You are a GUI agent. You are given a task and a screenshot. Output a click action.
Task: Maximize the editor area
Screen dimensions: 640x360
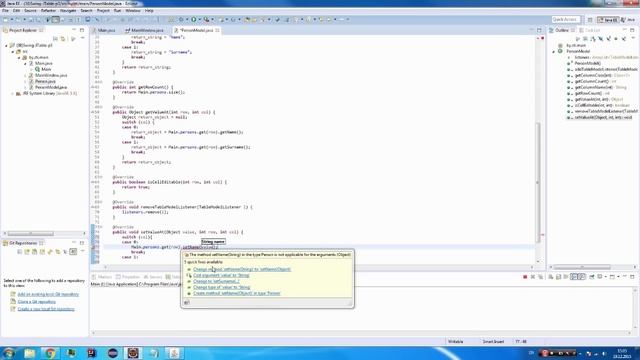539,30
